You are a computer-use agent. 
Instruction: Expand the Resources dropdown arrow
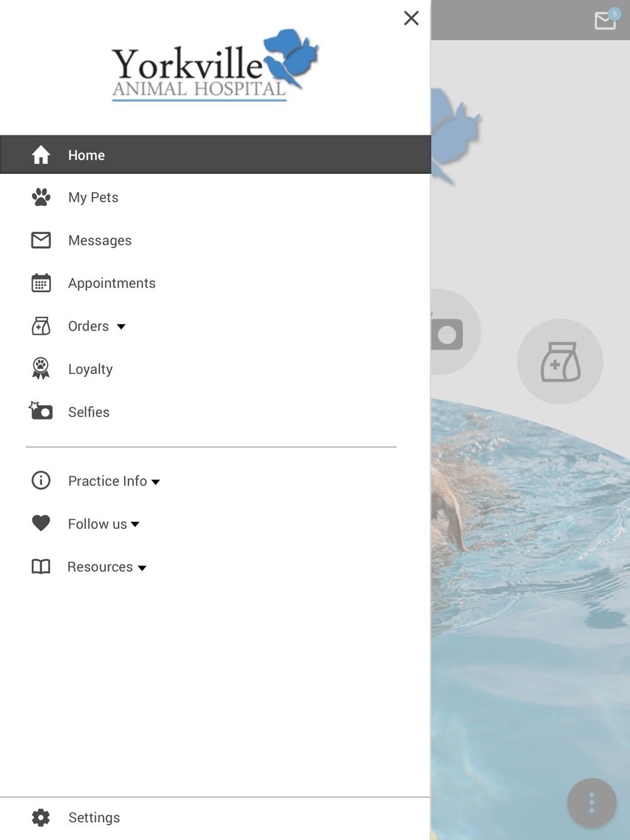point(142,568)
